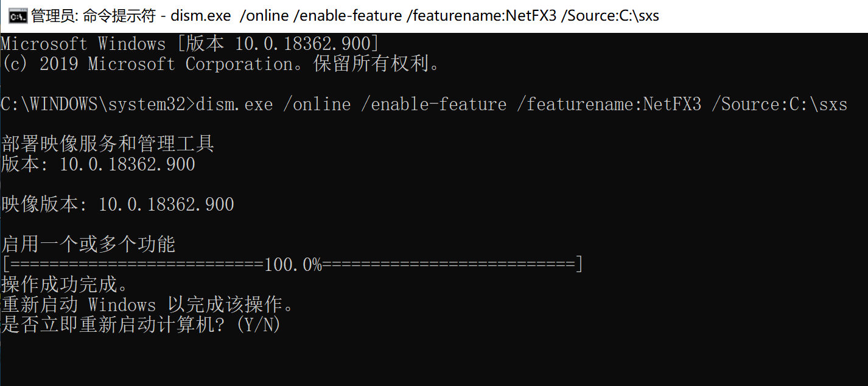Click the 是否立即重新启动计算机 question text
The height and width of the screenshot is (386, 868).
click(113, 325)
